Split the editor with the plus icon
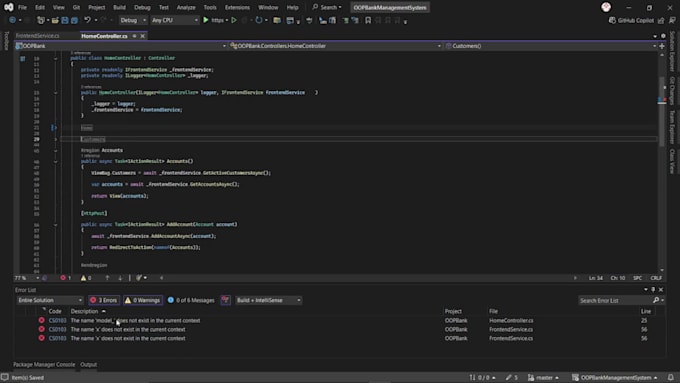This screenshot has width=680, height=383. coord(662,46)
